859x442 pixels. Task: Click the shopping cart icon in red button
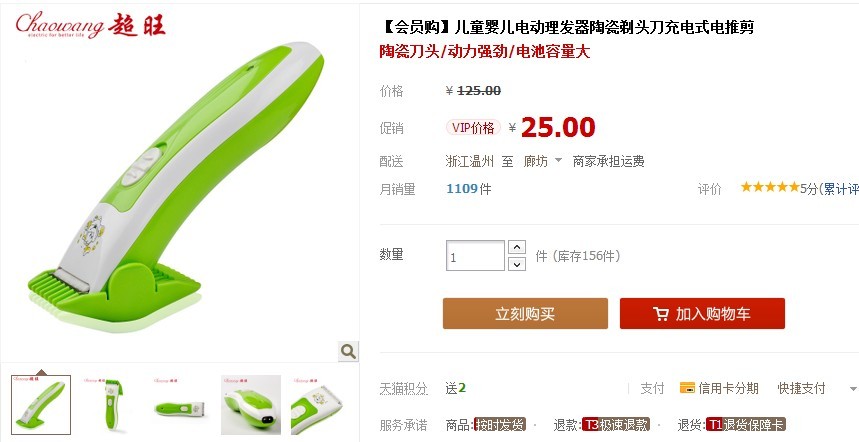tap(661, 314)
